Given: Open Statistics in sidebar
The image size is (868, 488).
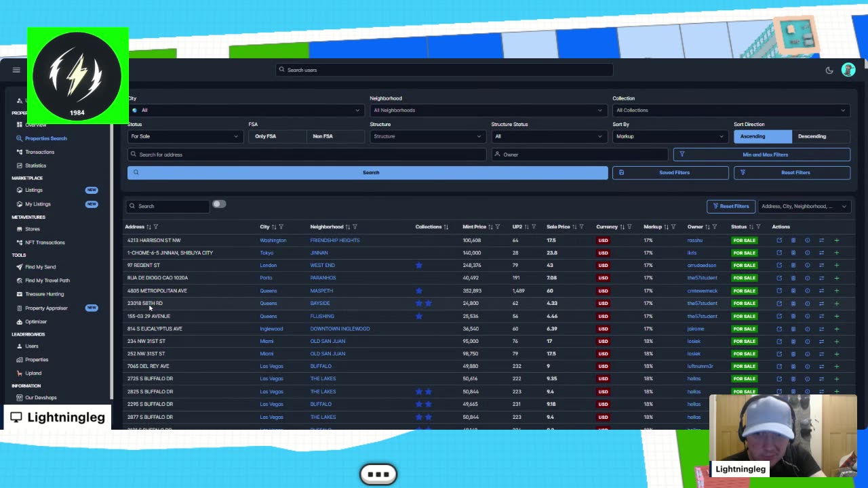Looking at the screenshot, I should 35,165.
